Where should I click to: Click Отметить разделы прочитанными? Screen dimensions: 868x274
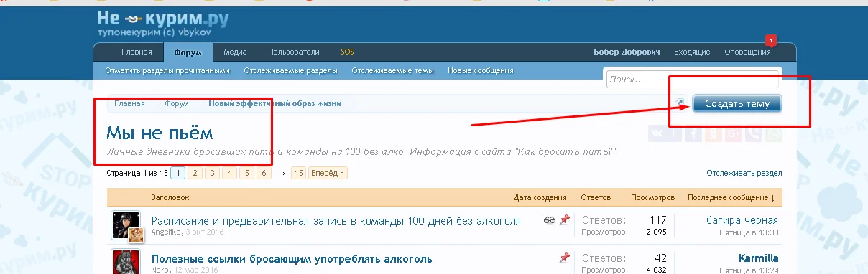tap(167, 71)
